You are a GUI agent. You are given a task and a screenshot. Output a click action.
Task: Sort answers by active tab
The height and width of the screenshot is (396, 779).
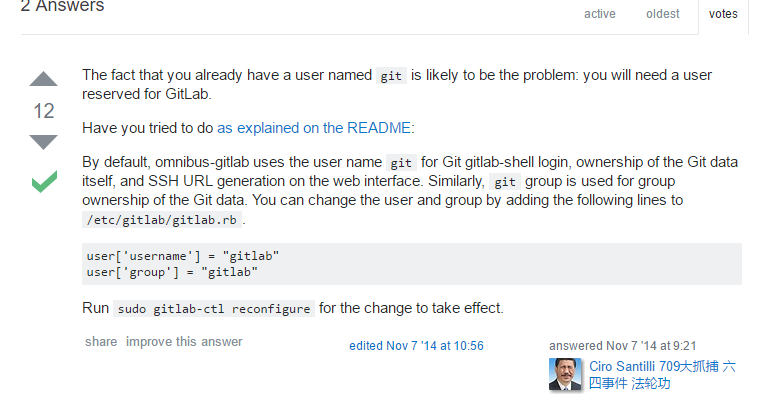click(600, 14)
